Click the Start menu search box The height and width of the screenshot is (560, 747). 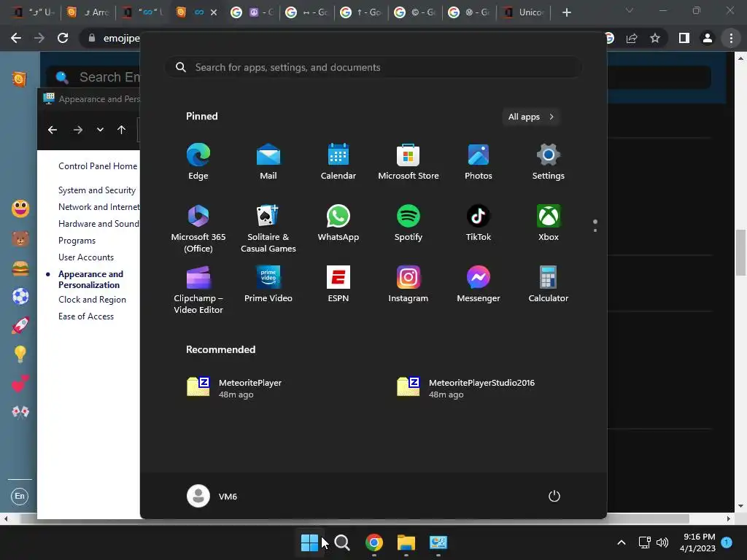click(373, 67)
